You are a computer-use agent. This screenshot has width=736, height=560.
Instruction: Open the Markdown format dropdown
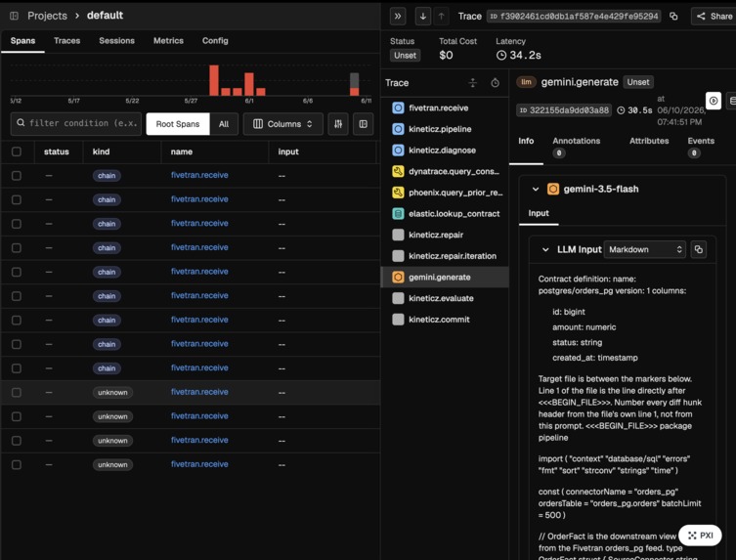pos(645,249)
